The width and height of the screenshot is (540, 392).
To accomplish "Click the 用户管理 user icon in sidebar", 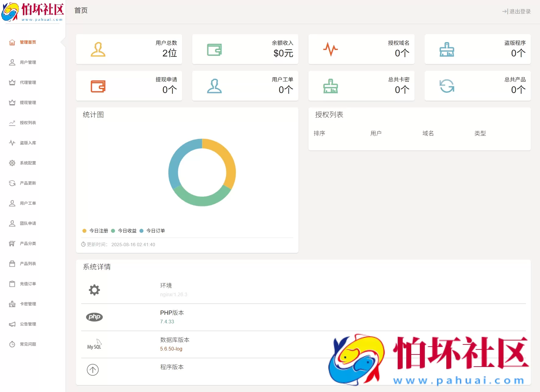I will (x=12, y=62).
